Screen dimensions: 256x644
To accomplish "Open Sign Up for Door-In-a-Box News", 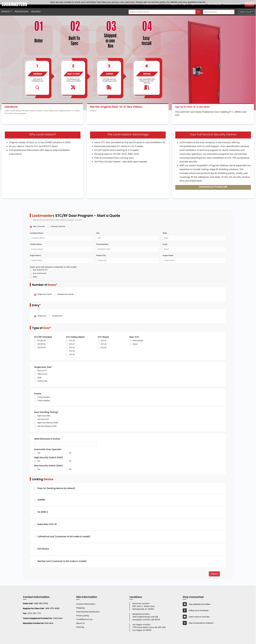I will 192,107.
